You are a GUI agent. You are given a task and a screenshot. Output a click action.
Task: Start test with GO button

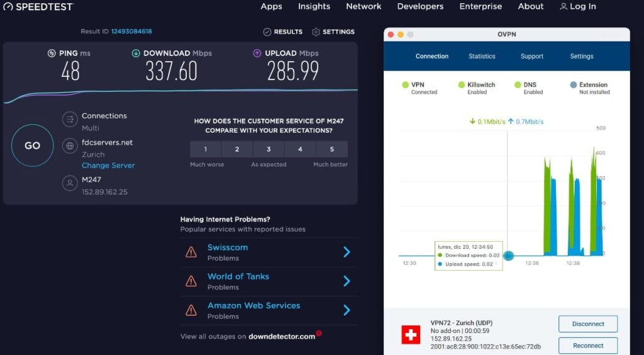(33, 145)
